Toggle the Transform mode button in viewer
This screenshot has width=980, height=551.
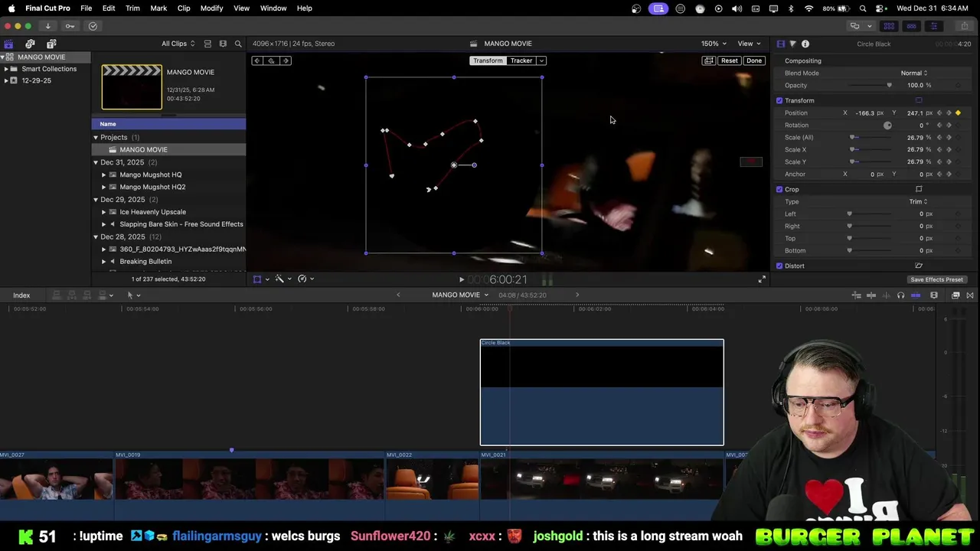tap(488, 60)
